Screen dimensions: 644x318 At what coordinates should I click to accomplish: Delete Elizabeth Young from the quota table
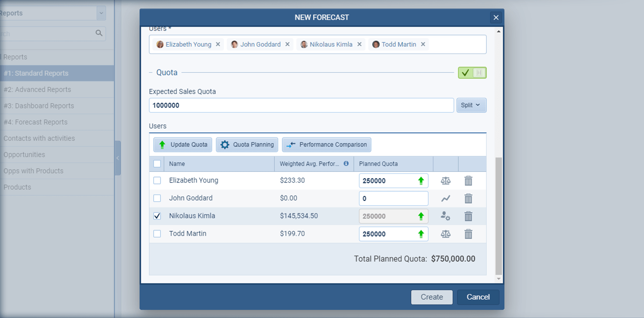[468, 181]
